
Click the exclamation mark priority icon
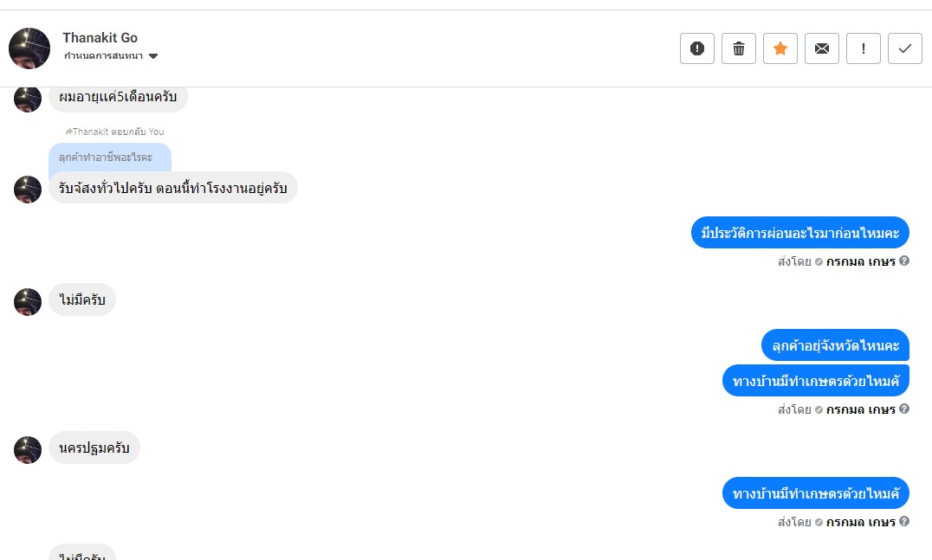click(864, 48)
